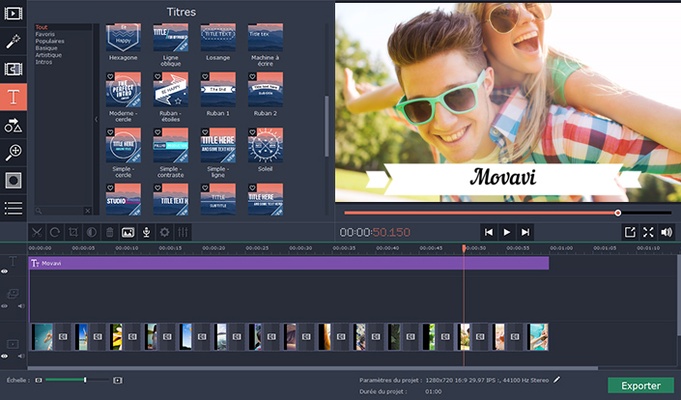Image resolution: width=681 pixels, height=400 pixels.
Task: Pick the Simple - cercle title thumbnail
Action: [123, 145]
